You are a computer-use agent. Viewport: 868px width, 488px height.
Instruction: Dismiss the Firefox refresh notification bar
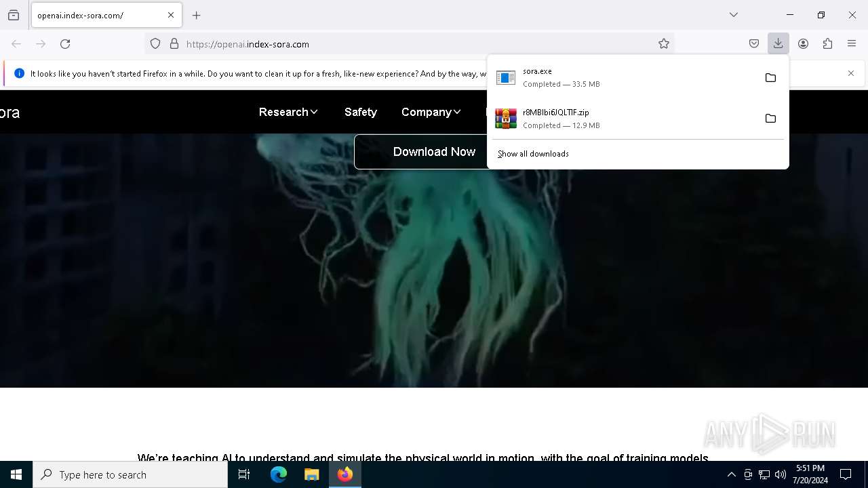(851, 73)
